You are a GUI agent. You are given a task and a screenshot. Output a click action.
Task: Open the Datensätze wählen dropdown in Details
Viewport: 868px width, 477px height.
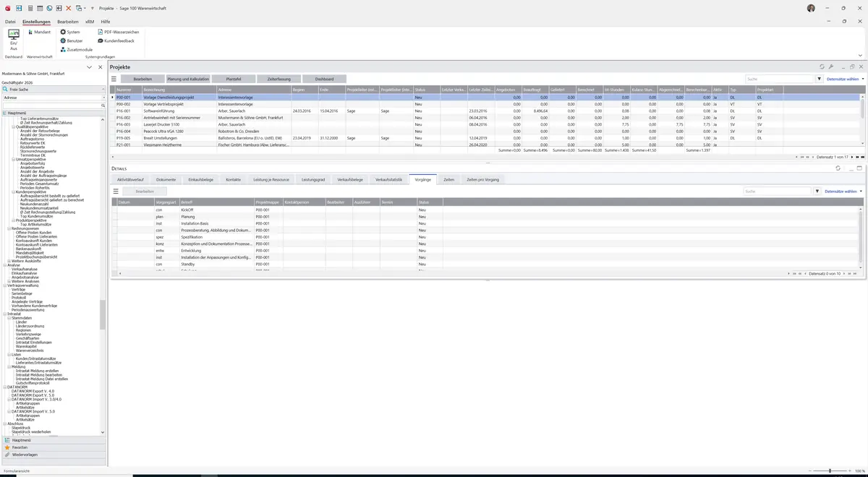[844, 192]
